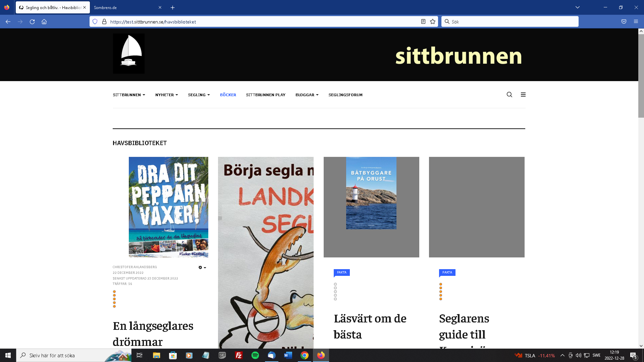The width and height of the screenshot is (644, 362).
Task: Open the hamburger offcanvas menu icon
Action: [523, 95]
